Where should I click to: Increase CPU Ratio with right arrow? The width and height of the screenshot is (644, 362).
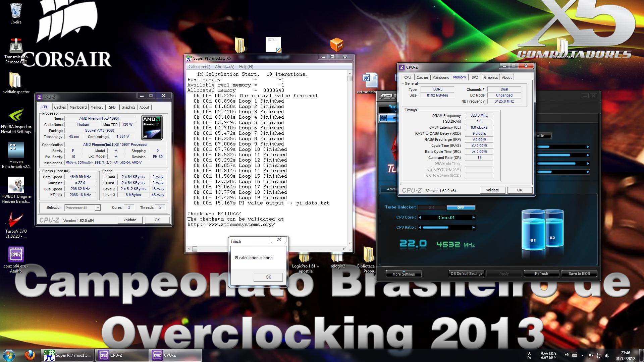coord(473,228)
